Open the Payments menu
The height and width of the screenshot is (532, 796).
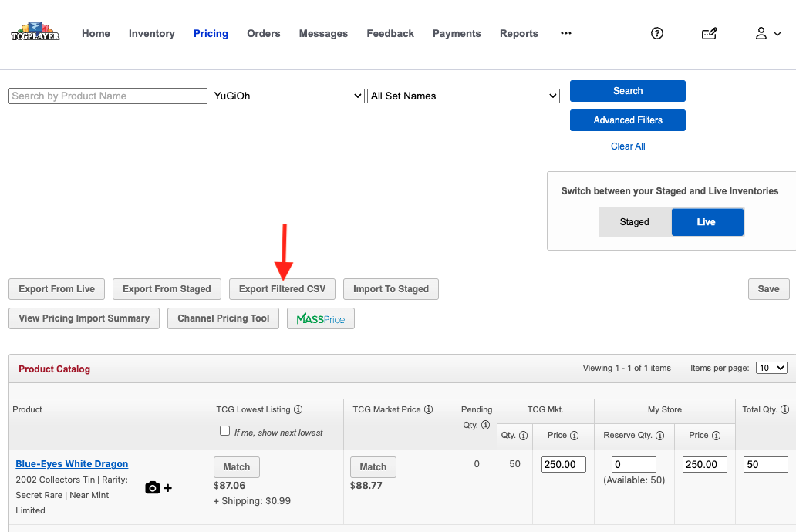click(x=457, y=33)
